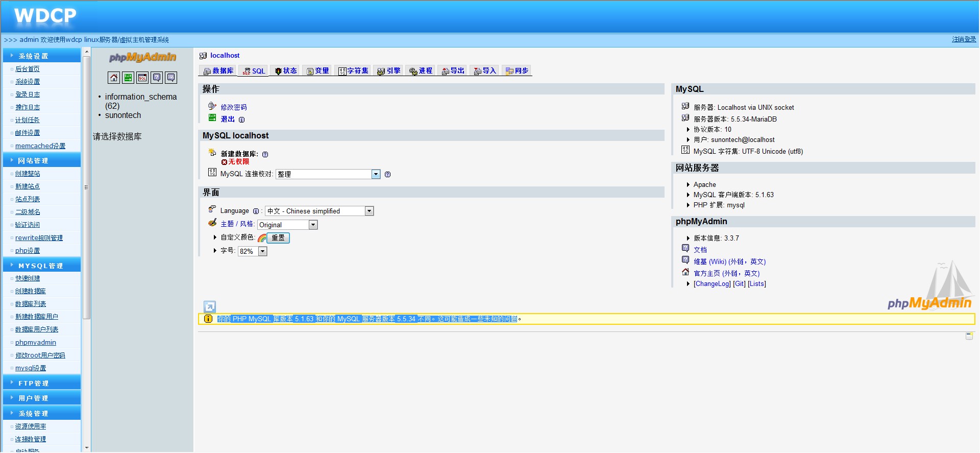Open the Language dropdown showing Chinese simplified
The width and height of the screenshot is (980, 453).
(x=320, y=211)
